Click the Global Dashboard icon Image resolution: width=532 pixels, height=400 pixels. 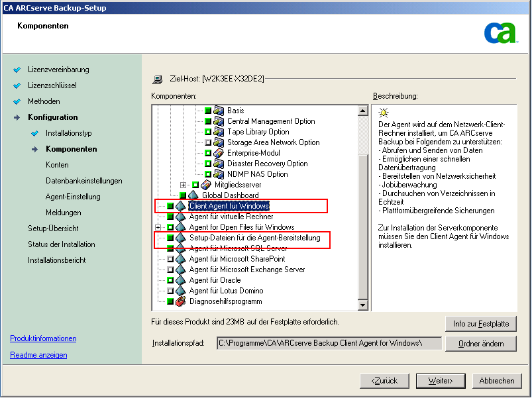point(193,195)
